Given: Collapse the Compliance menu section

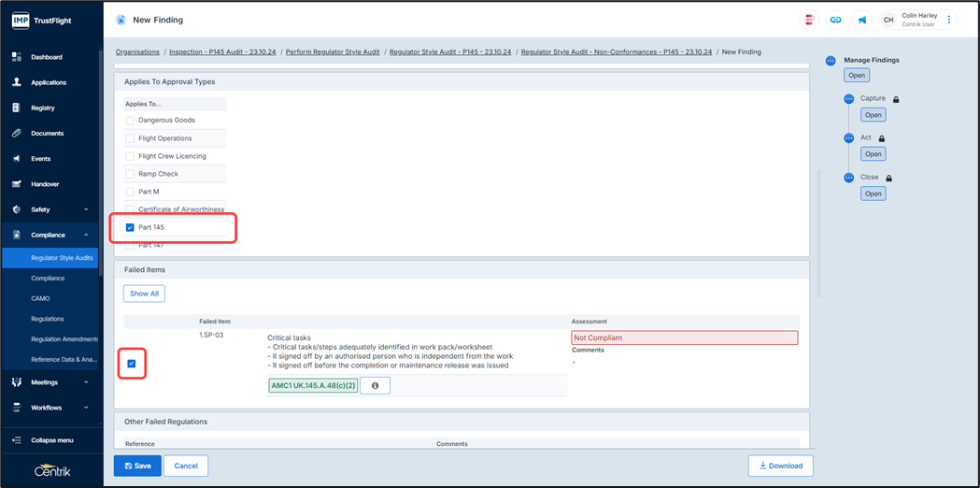Looking at the screenshot, I should point(86,235).
